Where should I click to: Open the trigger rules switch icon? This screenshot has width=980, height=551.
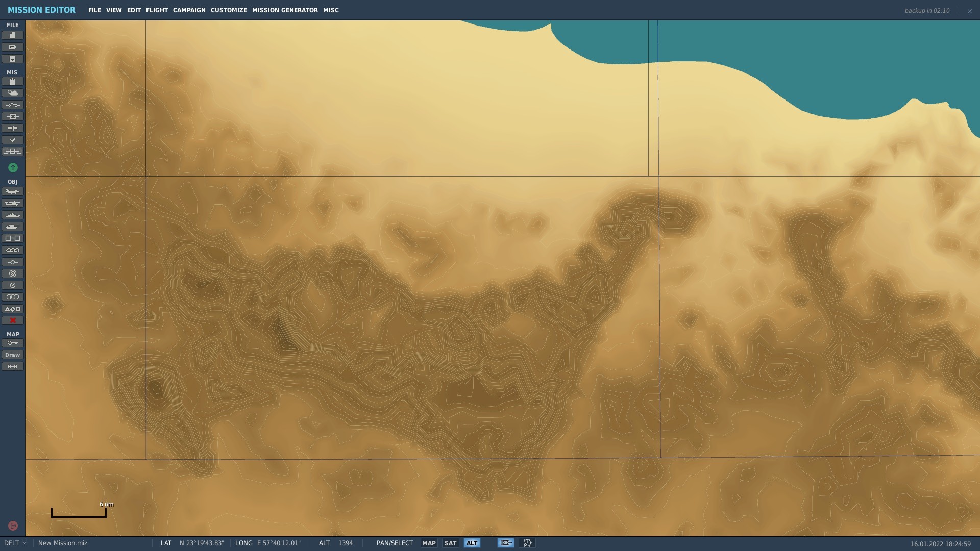point(13,105)
